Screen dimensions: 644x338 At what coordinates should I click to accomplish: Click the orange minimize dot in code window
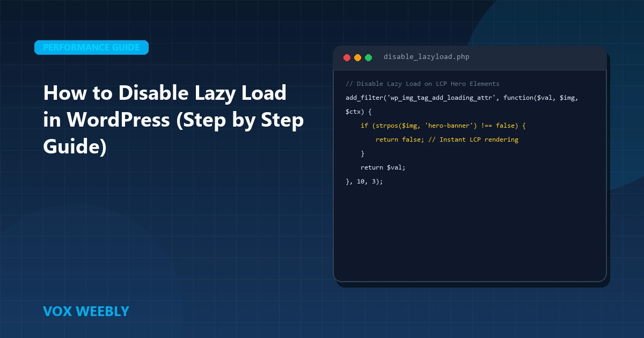tap(357, 57)
